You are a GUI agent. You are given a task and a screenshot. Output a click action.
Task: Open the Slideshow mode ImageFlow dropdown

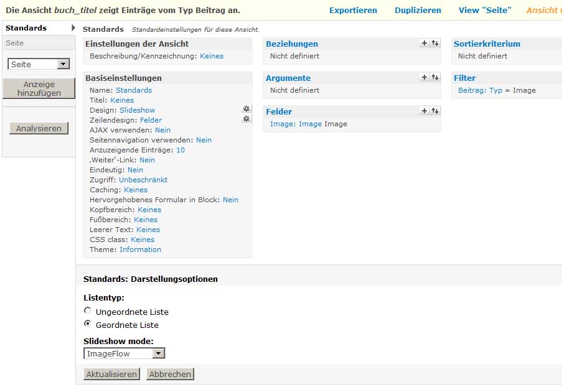[x=159, y=353]
